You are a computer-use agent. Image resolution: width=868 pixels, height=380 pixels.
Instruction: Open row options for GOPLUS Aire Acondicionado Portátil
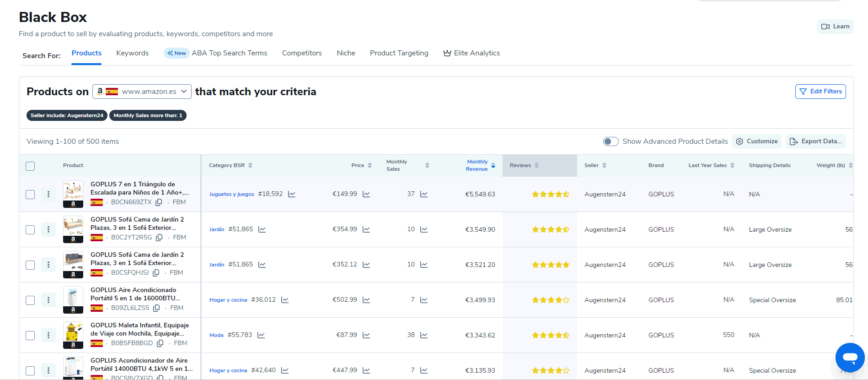(48, 300)
